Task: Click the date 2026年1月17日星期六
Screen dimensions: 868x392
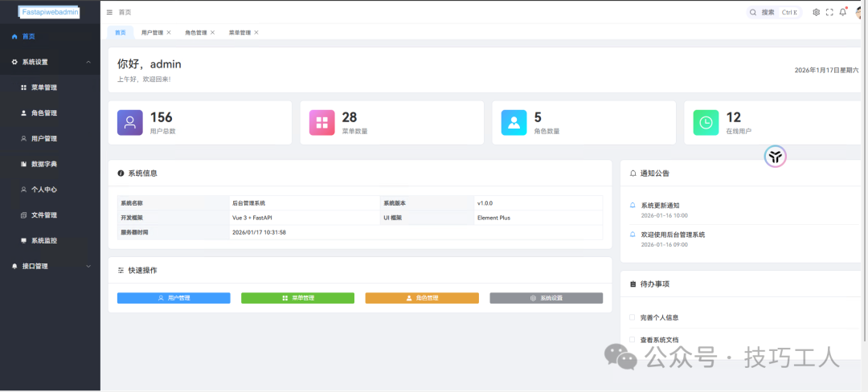Action: pyautogui.click(x=826, y=70)
